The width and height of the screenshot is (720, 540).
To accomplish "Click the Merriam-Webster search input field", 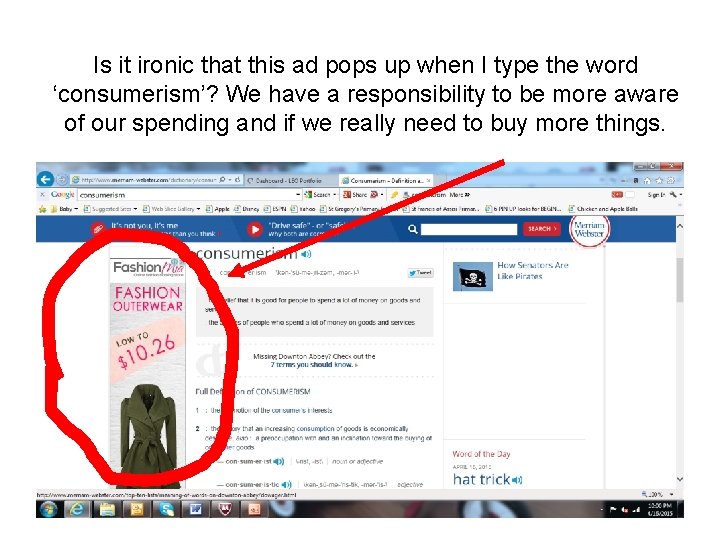I will point(469,229).
